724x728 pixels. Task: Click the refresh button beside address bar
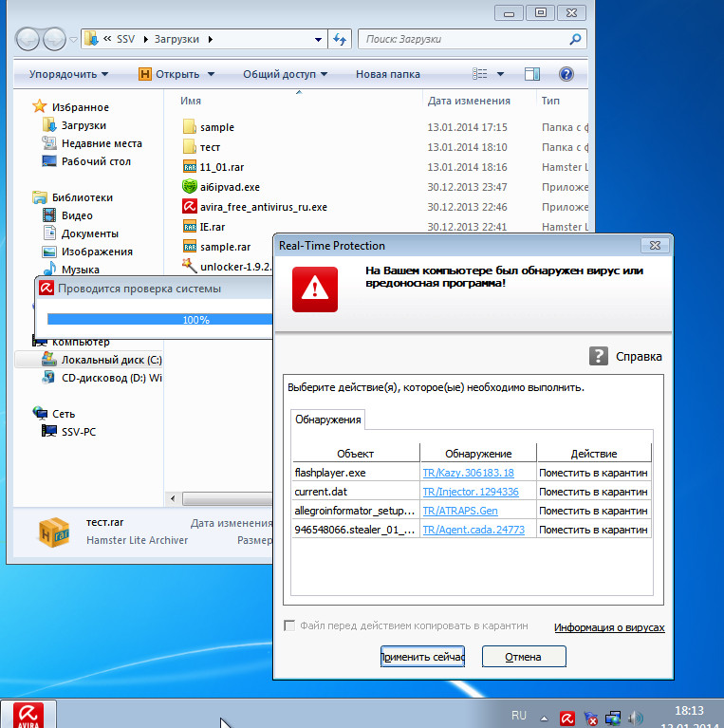tap(340, 39)
